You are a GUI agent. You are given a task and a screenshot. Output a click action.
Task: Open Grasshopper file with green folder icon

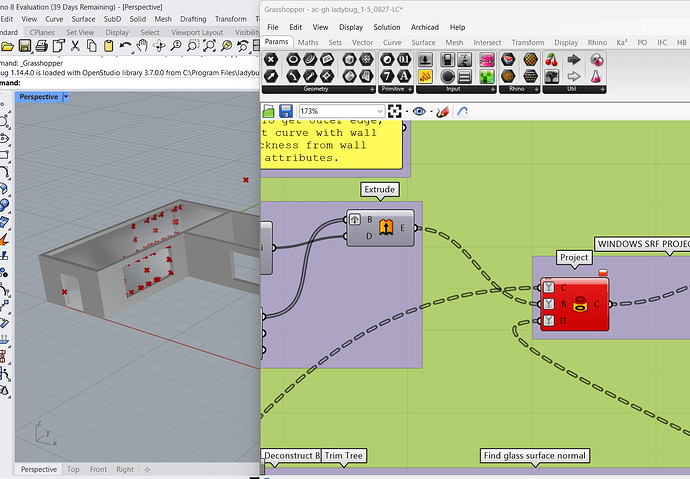pos(269,111)
